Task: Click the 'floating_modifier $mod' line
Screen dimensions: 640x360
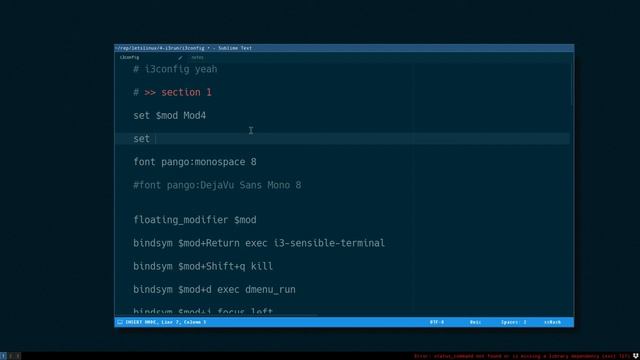Action: [195, 220]
